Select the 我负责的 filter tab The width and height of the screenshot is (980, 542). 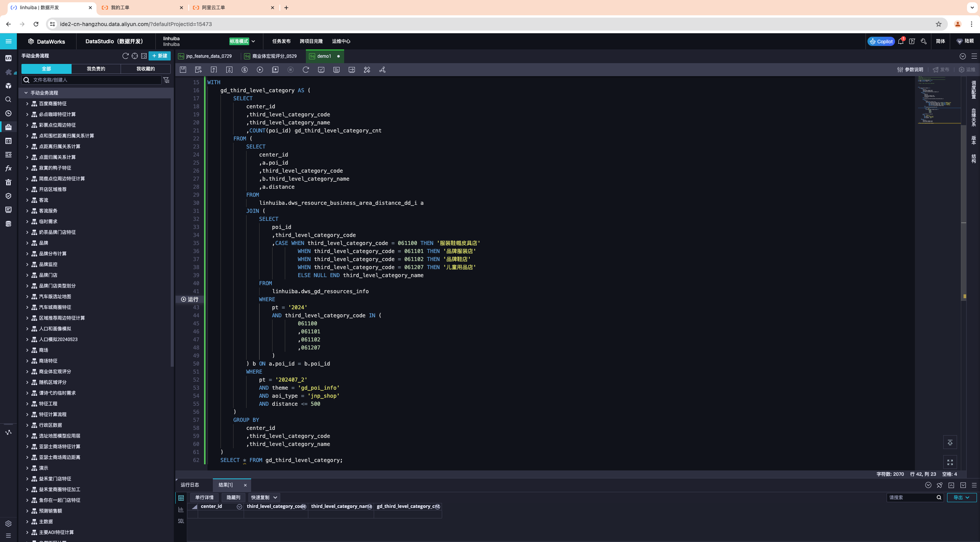pyautogui.click(x=96, y=69)
